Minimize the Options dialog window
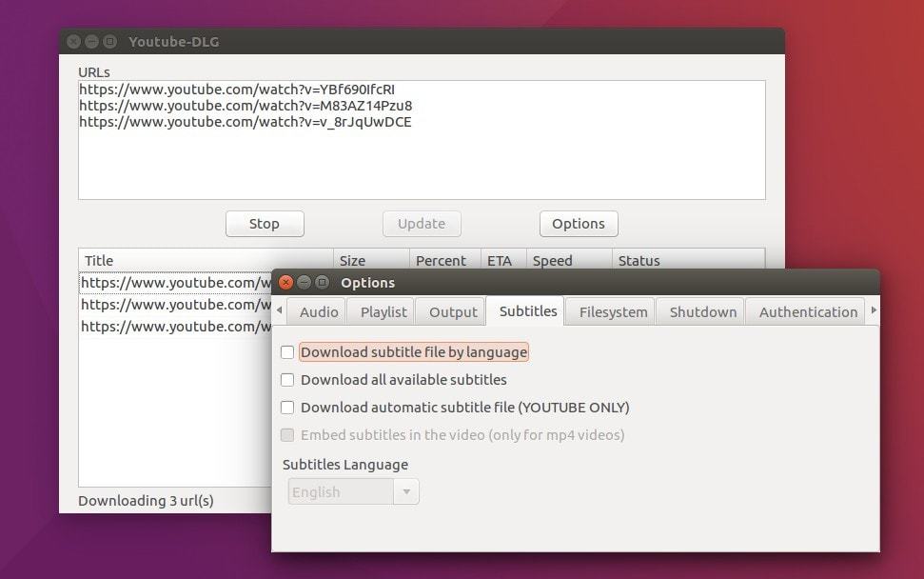Image resolution: width=924 pixels, height=579 pixels. click(305, 283)
